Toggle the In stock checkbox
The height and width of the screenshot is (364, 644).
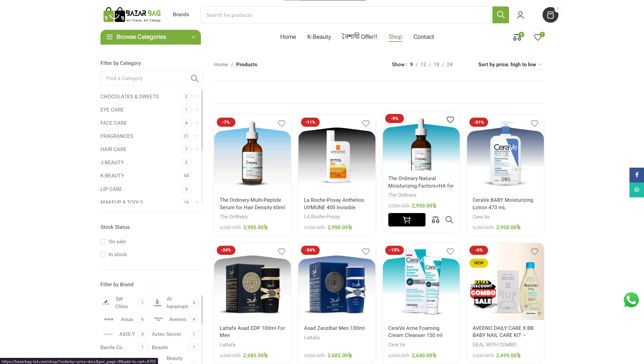click(103, 254)
